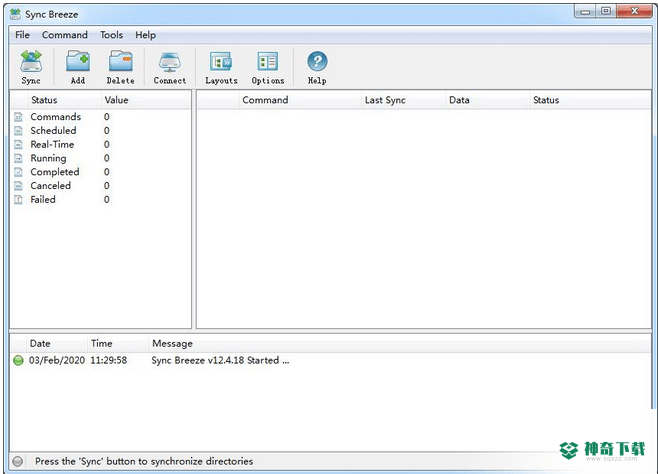Select the Real-Time status row
The height and width of the screenshot is (474, 658).
(101, 145)
